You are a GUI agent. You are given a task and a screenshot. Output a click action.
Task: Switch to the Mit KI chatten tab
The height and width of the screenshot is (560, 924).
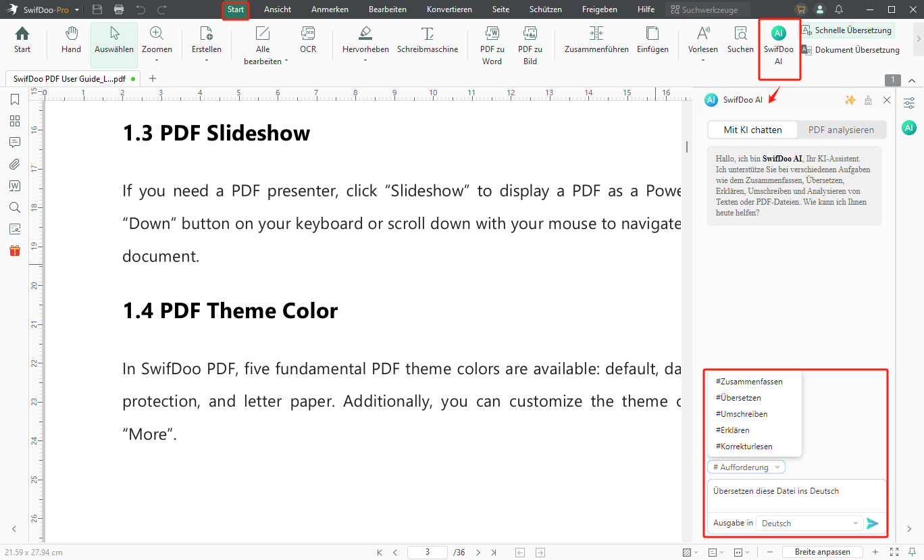click(752, 130)
